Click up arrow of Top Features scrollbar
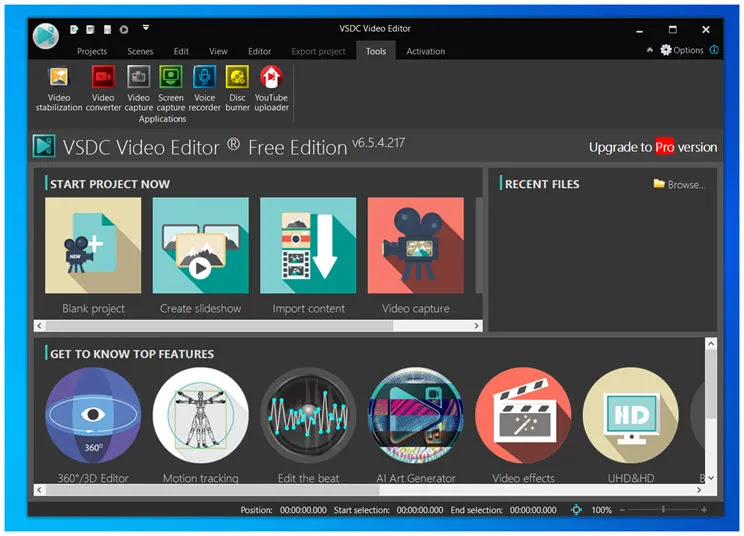Screen dimensions: 744x536 [711, 343]
